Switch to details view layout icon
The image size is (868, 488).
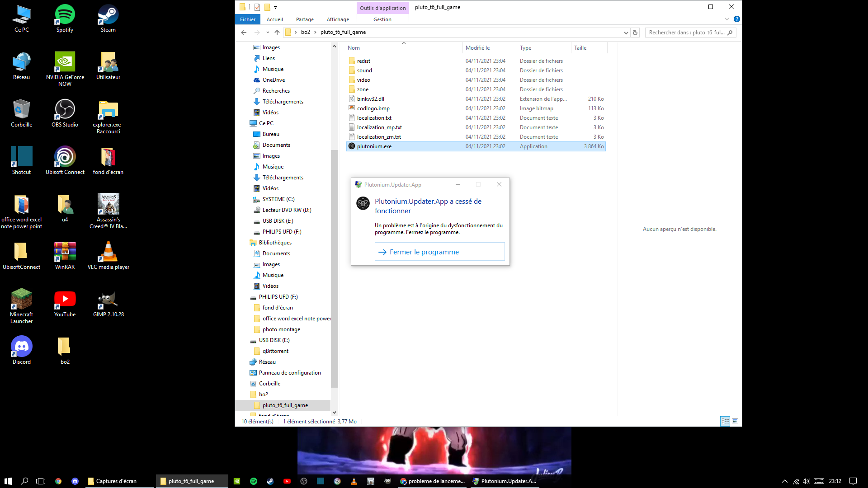pos(725,421)
